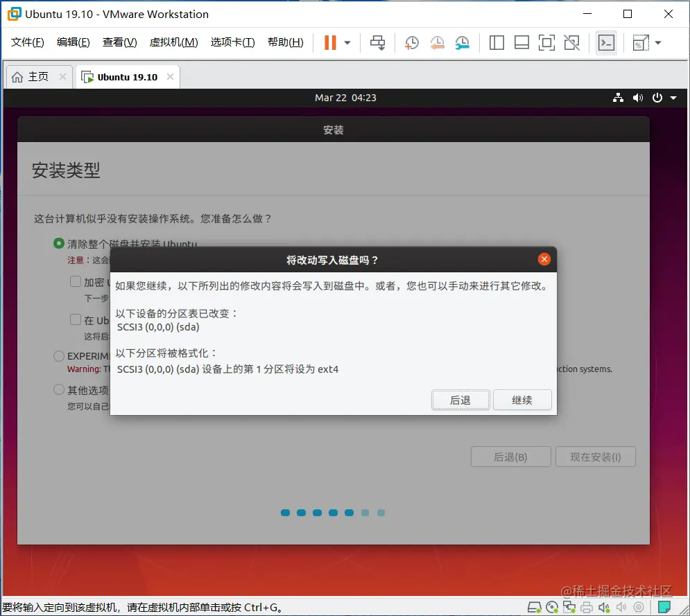Check the encrypt Ubuntu installation checkbox

tap(76, 281)
